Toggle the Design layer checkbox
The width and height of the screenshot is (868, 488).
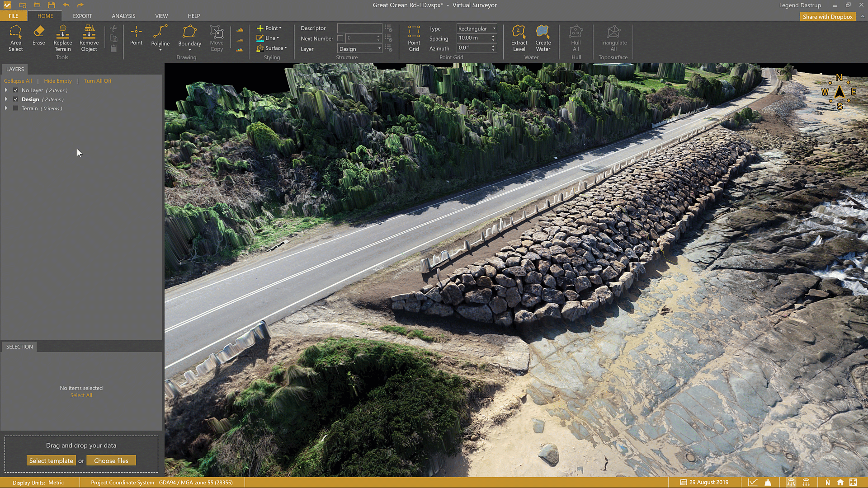[x=16, y=99]
